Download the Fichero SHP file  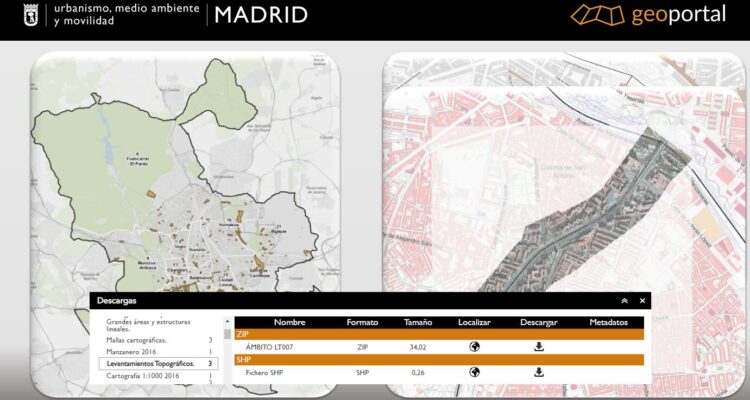[x=539, y=372]
